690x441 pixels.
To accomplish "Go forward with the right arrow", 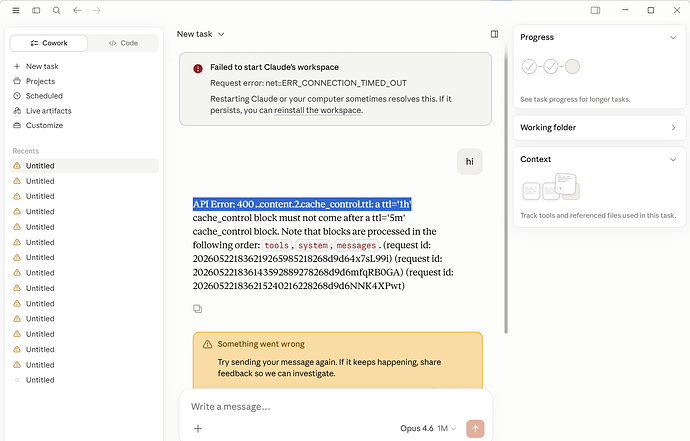I will [x=96, y=10].
